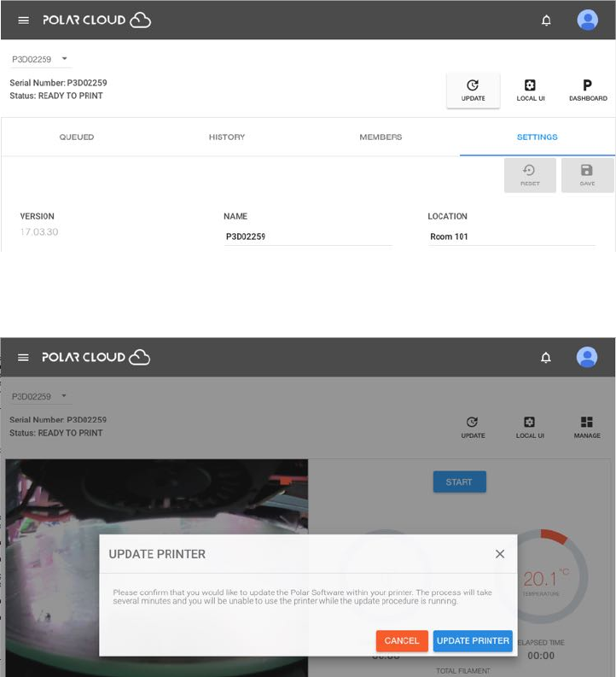Open user avatar in top header

(588, 20)
